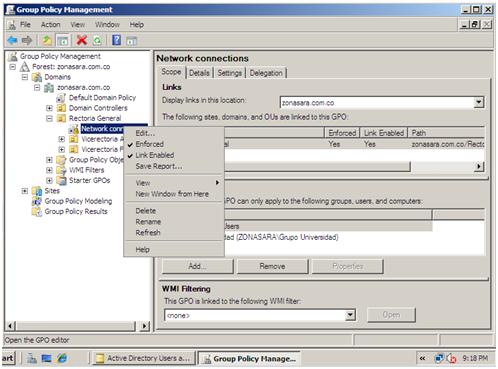Screen dimensions: 498x369
Task: Click the red X Delete toolbar icon
Action: click(82, 40)
